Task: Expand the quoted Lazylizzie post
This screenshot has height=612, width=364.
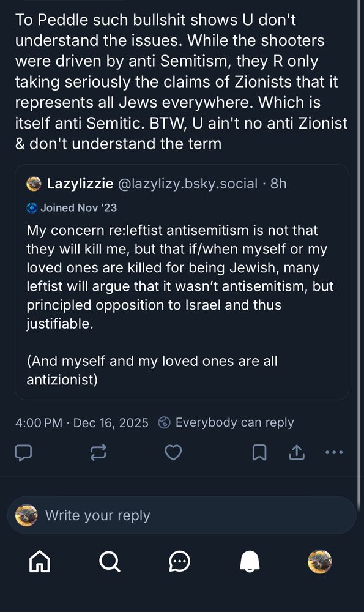Action: [x=182, y=294]
